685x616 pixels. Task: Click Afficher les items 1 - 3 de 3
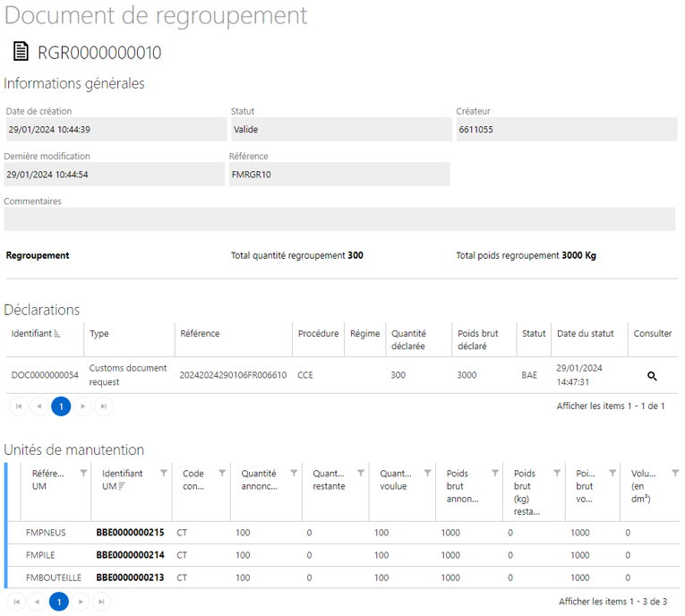[612, 602]
